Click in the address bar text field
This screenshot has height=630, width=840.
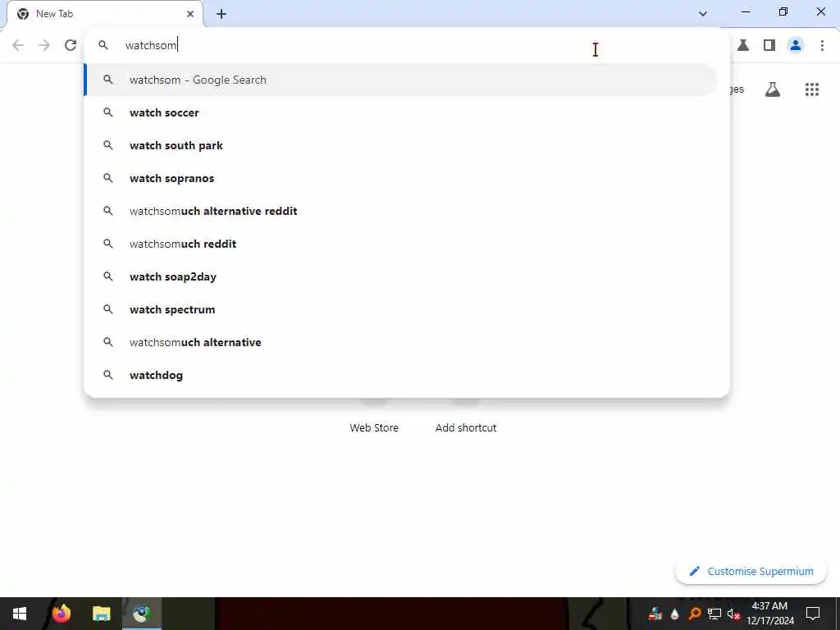coord(407,45)
